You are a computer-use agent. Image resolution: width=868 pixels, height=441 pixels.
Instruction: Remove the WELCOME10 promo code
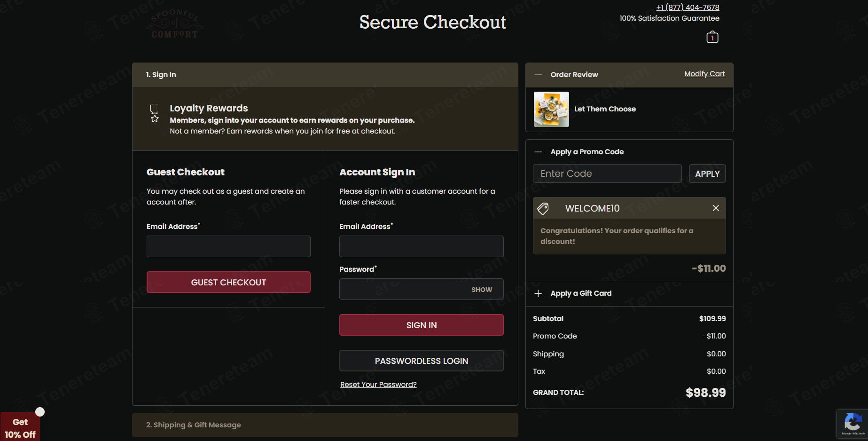pos(715,208)
